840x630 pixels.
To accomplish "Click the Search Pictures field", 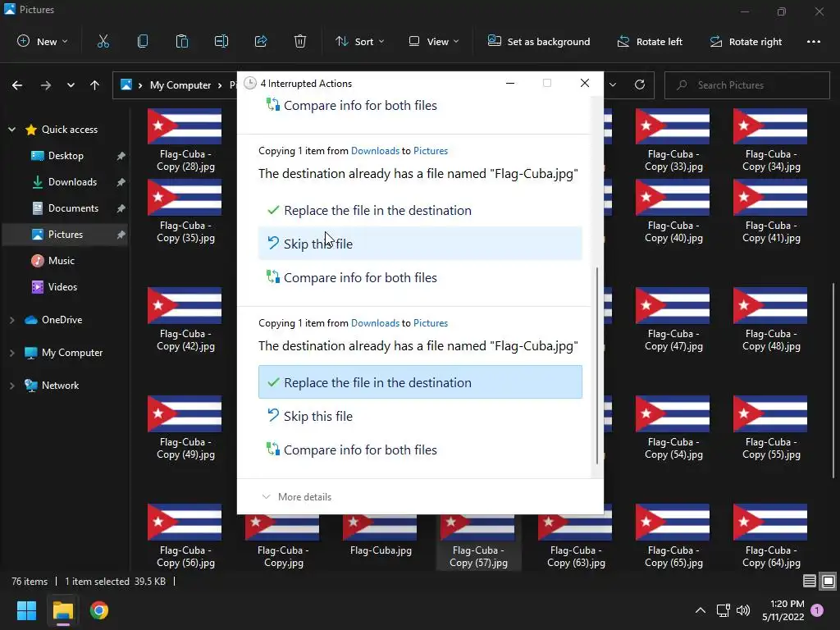I will tap(746, 85).
